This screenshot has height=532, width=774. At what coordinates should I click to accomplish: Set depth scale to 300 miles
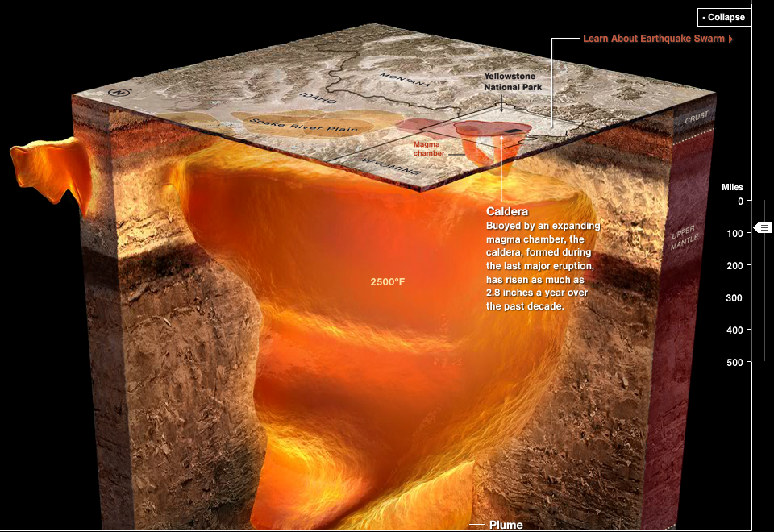[734, 298]
